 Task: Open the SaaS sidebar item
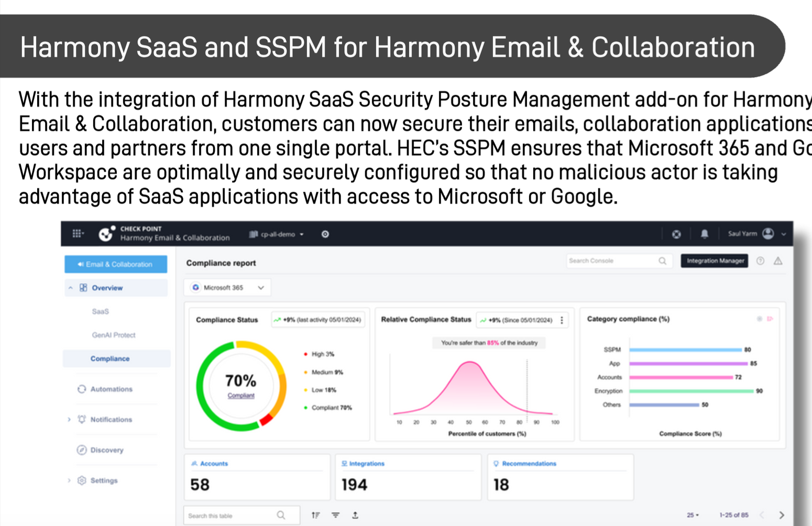(101, 311)
